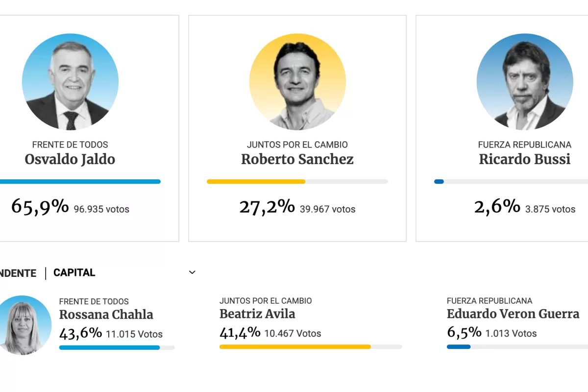
Task: Expand the Capital dropdown chevron
Action: coord(193,272)
